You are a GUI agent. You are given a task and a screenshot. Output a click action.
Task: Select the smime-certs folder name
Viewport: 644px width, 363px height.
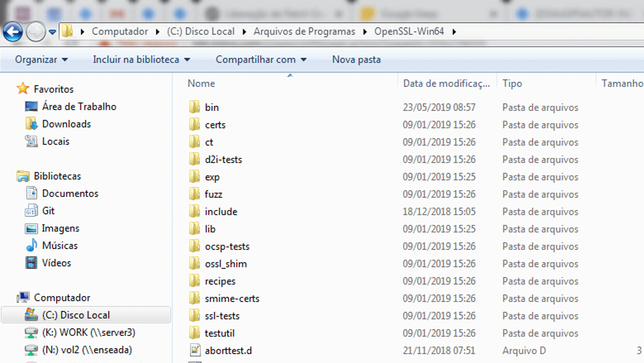pyautogui.click(x=232, y=298)
